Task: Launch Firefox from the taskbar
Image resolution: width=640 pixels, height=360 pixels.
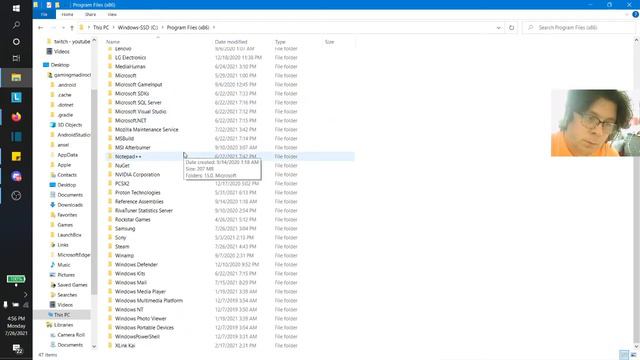Action: 16,117
